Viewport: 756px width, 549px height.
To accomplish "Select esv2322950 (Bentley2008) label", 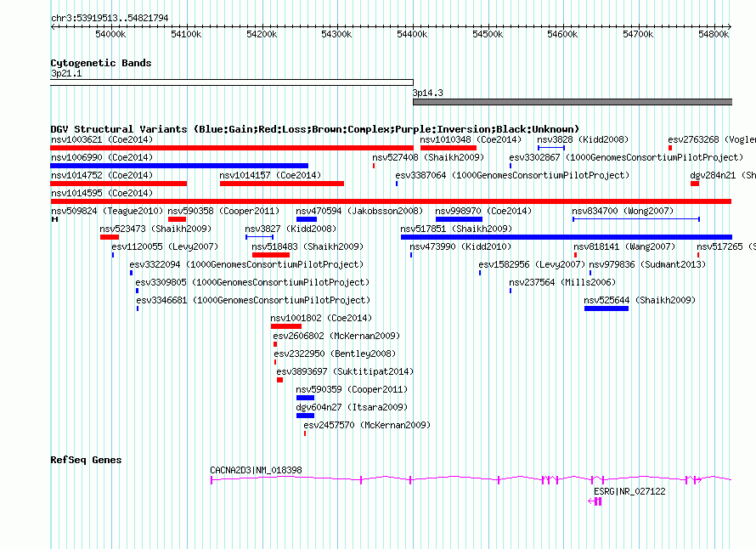I will (x=335, y=354).
